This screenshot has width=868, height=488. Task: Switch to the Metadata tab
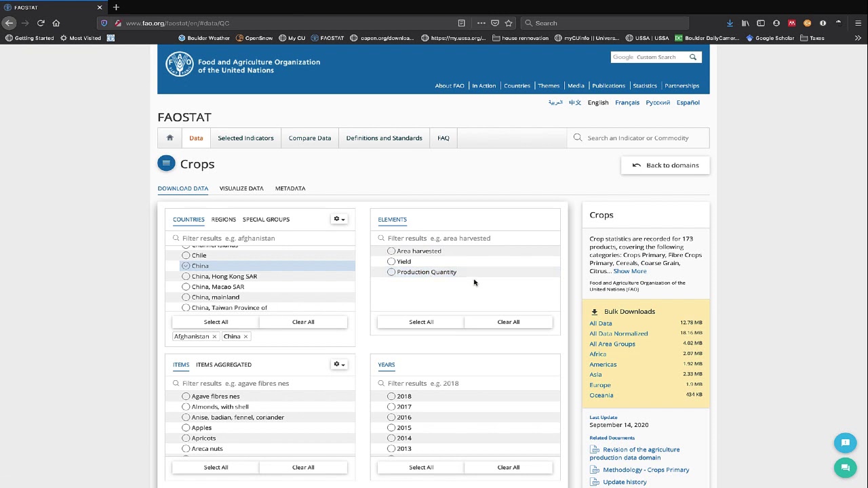290,188
